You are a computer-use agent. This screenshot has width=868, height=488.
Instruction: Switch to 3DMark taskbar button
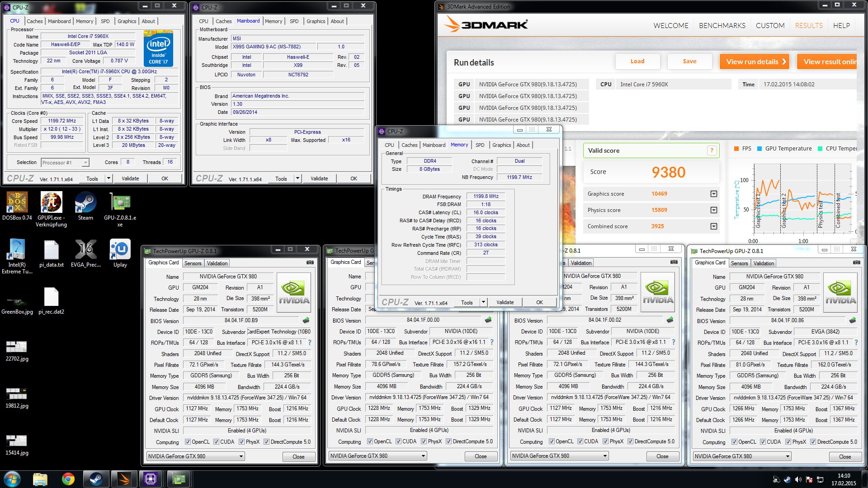coord(124,479)
